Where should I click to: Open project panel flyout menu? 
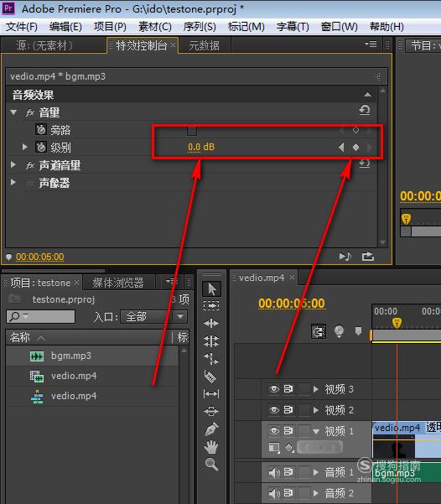coord(171,282)
